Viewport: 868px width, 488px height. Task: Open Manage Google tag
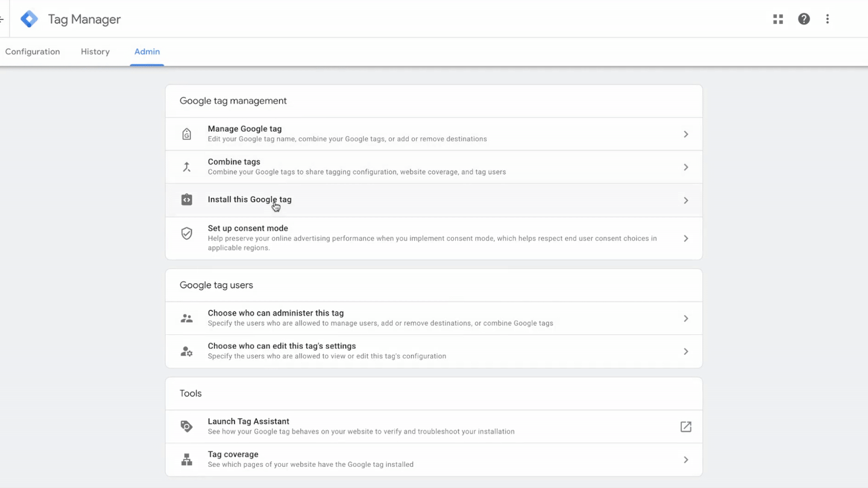click(434, 134)
